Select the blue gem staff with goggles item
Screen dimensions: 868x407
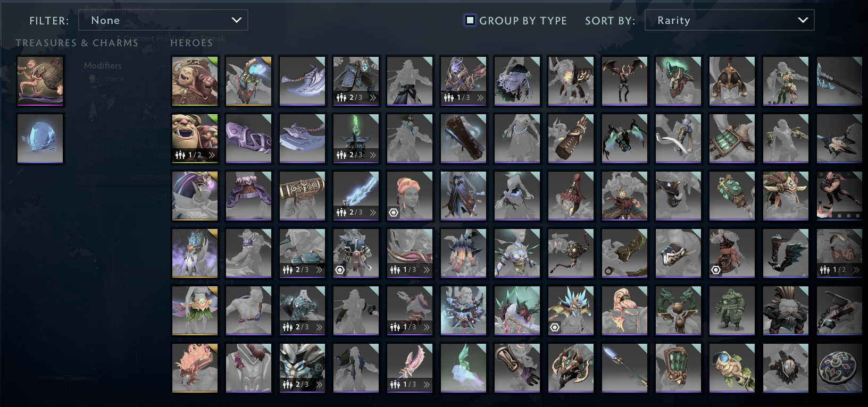(248, 81)
